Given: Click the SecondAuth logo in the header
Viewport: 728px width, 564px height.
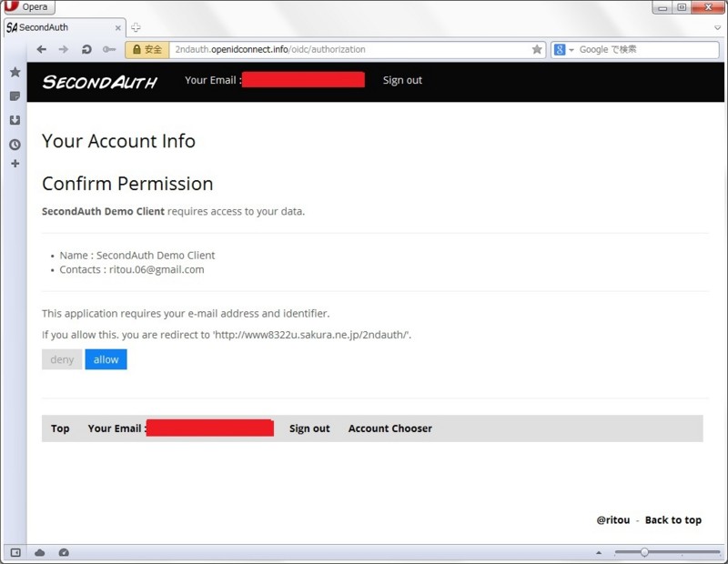Looking at the screenshot, I should click(100, 82).
